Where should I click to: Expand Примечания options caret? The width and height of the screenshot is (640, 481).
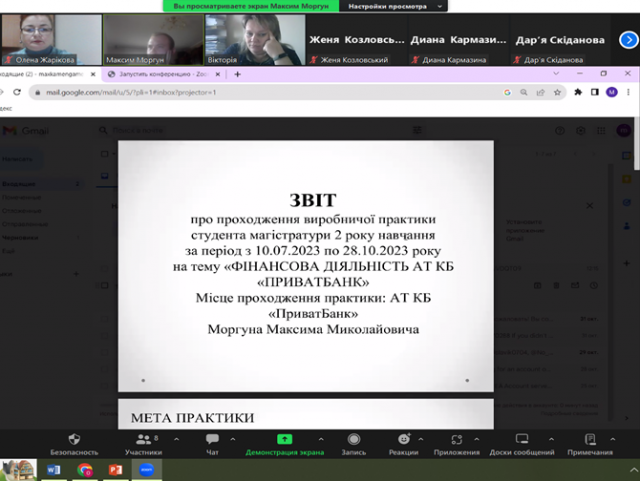click(x=612, y=439)
